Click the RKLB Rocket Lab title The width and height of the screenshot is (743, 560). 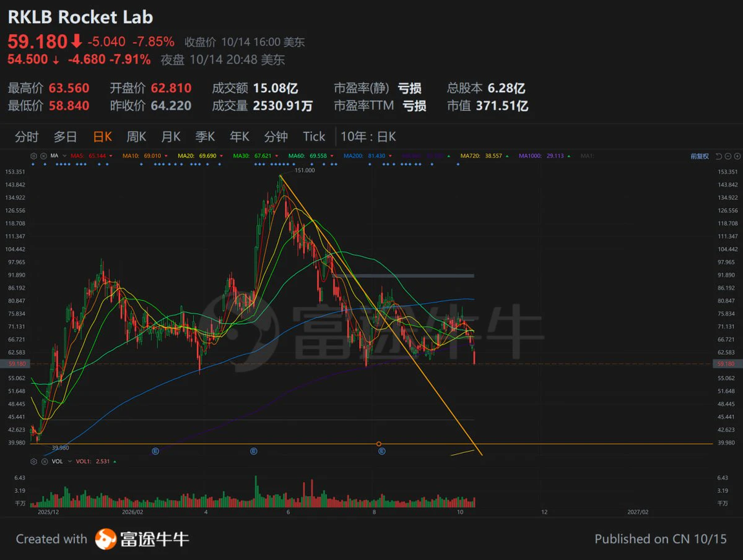(x=80, y=17)
